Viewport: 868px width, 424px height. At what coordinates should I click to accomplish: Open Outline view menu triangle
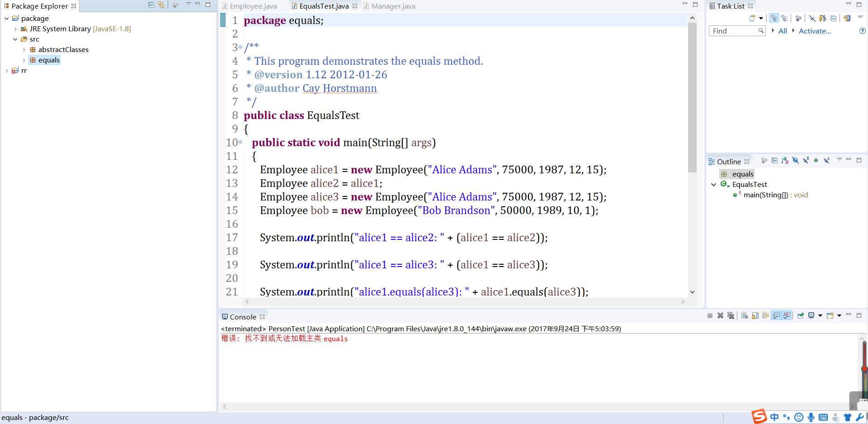pyautogui.click(x=840, y=159)
